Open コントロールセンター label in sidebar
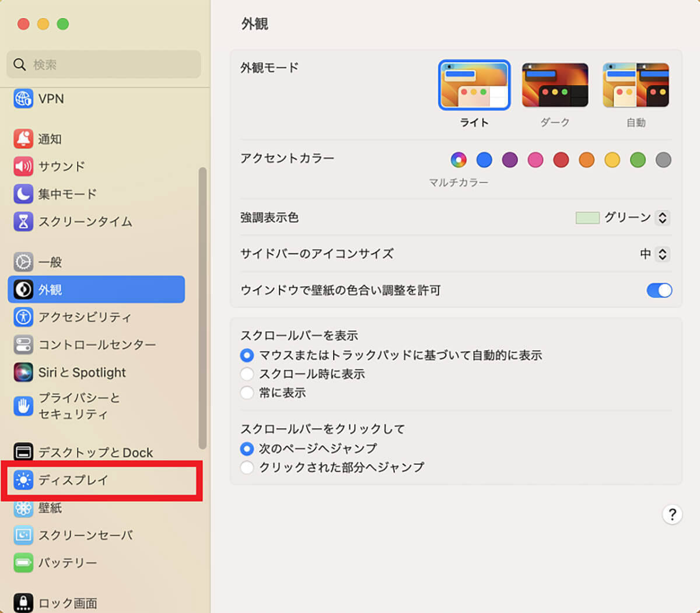700x613 pixels. [x=97, y=345]
